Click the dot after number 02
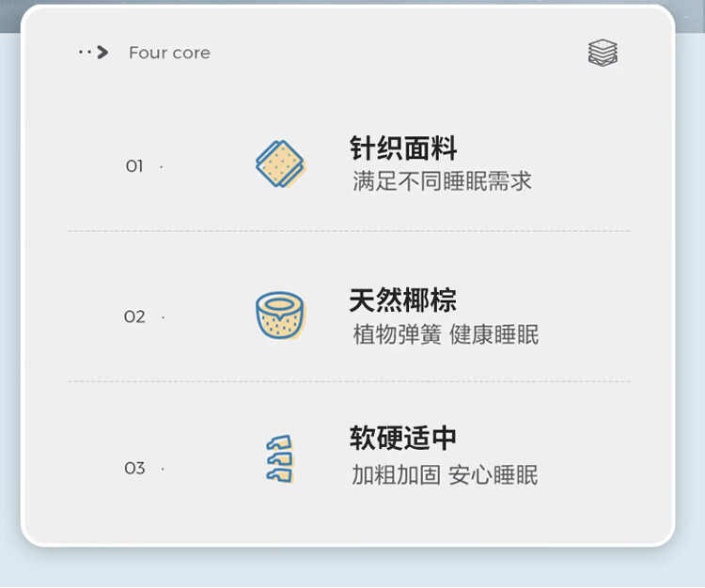The width and height of the screenshot is (705, 588). [x=163, y=317]
